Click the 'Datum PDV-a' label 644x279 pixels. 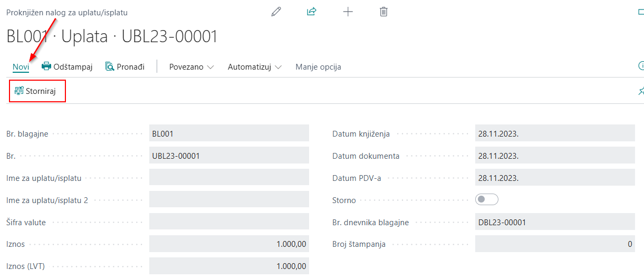tap(357, 178)
